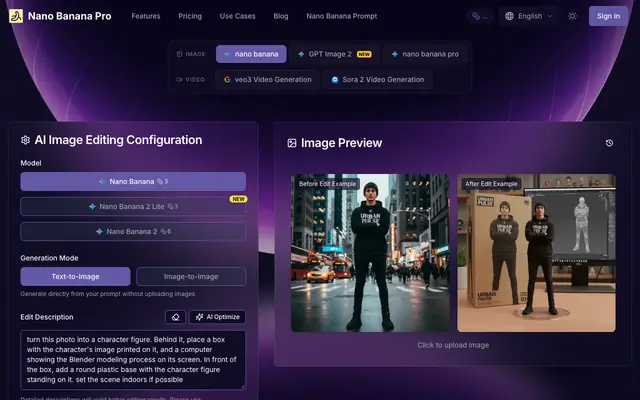Click the VIDEO row label
The width and height of the screenshot is (640, 400).
pyautogui.click(x=191, y=80)
